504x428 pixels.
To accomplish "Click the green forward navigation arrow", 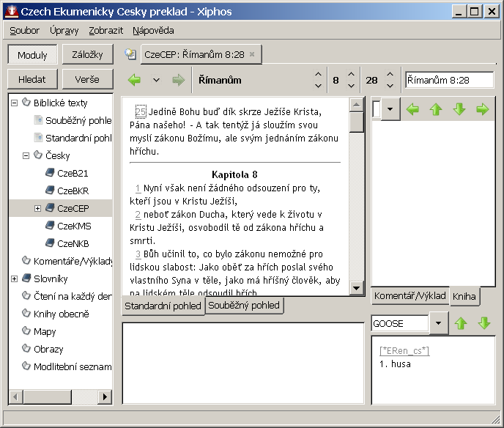I will pyautogui.click(x=178, y=80).
